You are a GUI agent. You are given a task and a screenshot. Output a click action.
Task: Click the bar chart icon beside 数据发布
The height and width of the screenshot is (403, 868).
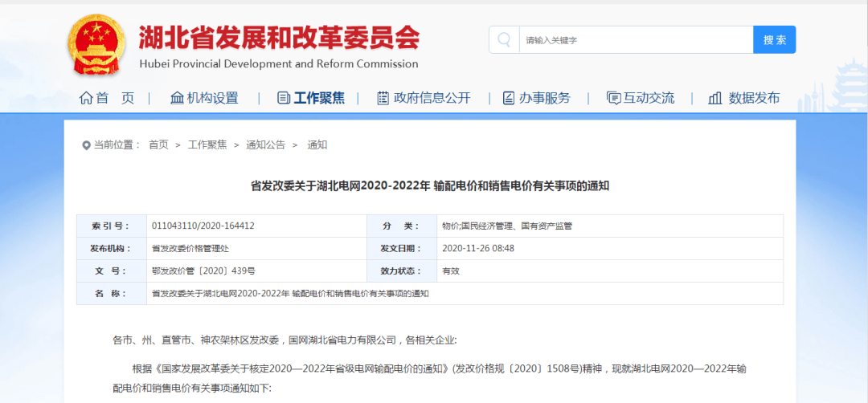[714, 98]
